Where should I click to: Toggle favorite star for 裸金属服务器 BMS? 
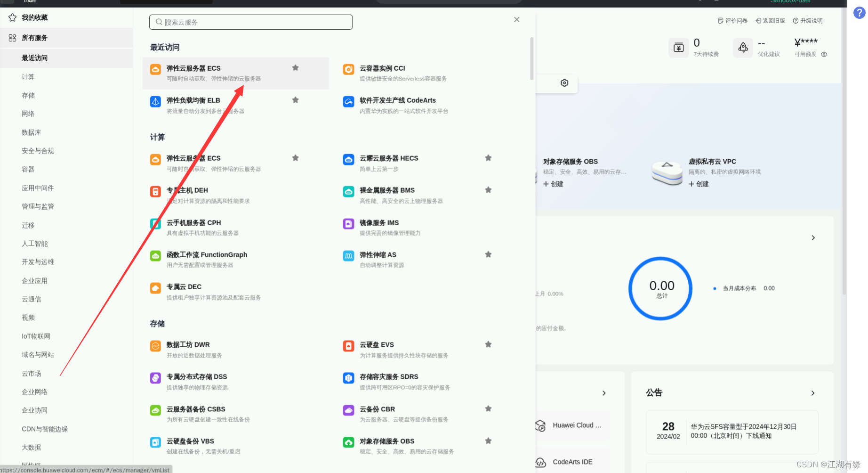coord(489,190)
